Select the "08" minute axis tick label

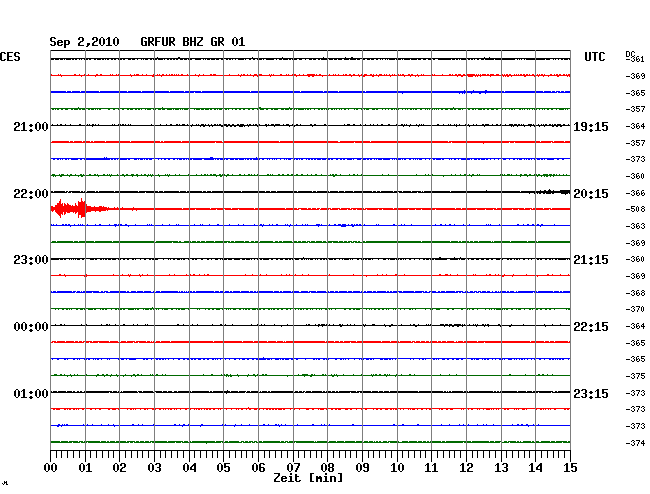tap(327, 468)
